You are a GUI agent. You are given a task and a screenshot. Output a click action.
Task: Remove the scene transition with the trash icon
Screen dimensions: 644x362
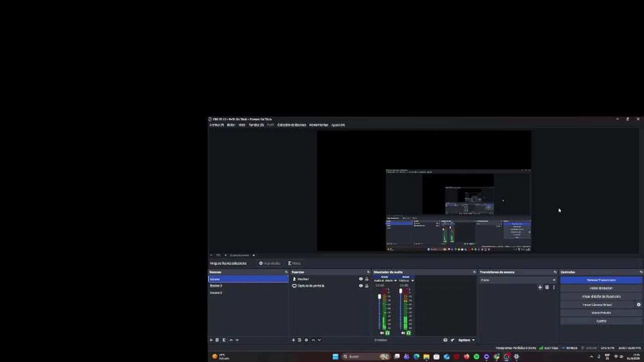click(x=547, y=288)
